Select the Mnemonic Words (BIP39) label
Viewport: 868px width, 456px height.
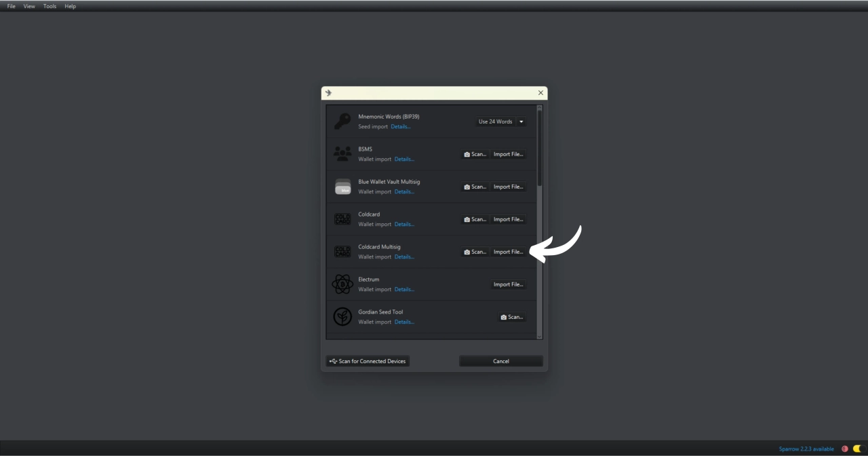(389, 117)
